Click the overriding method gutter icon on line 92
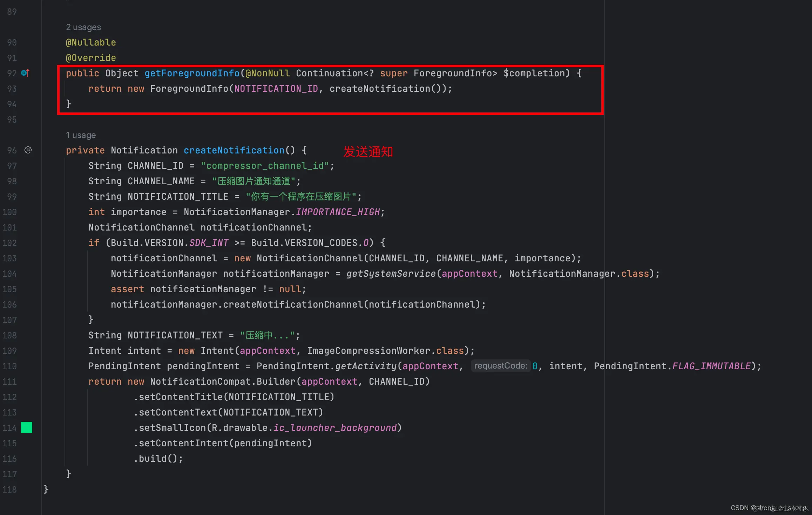812x515 pixels. [x=25, y=73]
